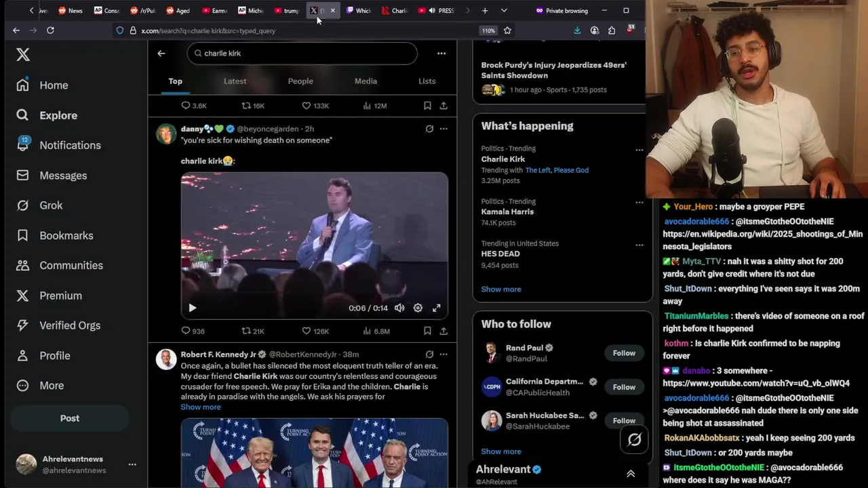Screen dimensions: 868x488
Task: Open search settings three-dot menu
Action: 441,54
